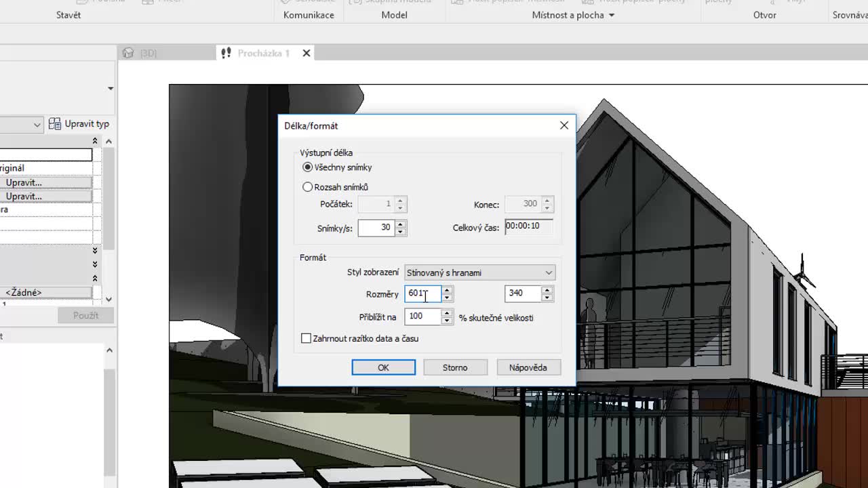Click the Stavět ribbon panel label
The height and width of the screenshot is (488, 868).
pos(68,15)
